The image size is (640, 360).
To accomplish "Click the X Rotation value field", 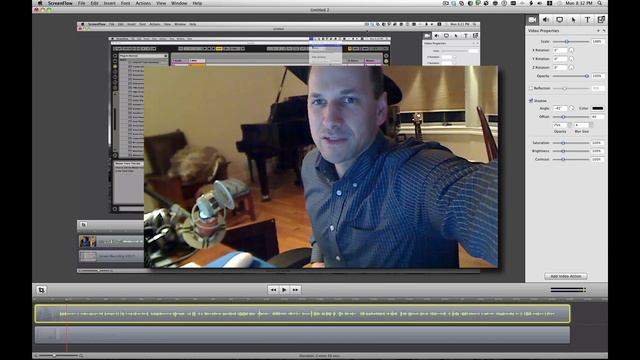I will [x=560, y=50].
